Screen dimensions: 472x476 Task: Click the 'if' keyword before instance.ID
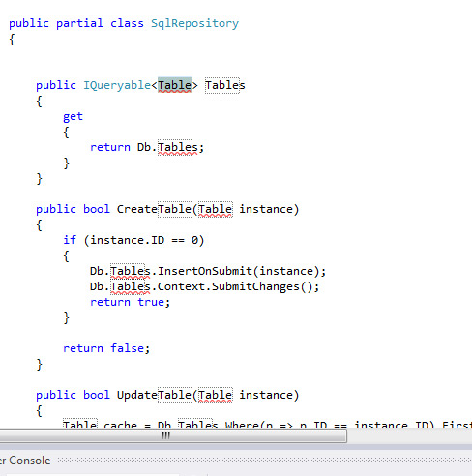(70, 240)
